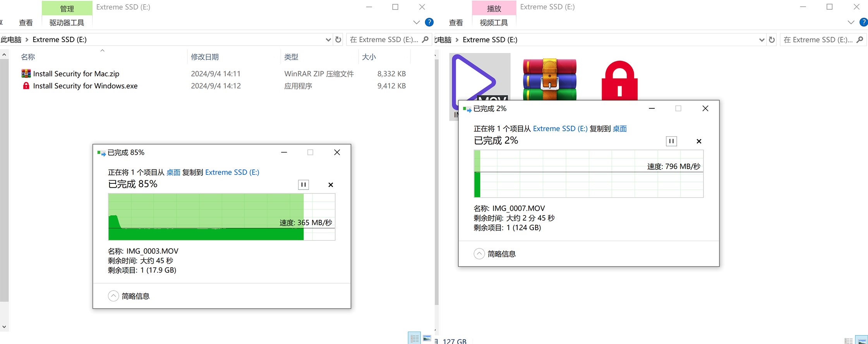Screen dimensions: 868x344
Task: Close the 85% copy dialog window
Action: coord(337,152)
